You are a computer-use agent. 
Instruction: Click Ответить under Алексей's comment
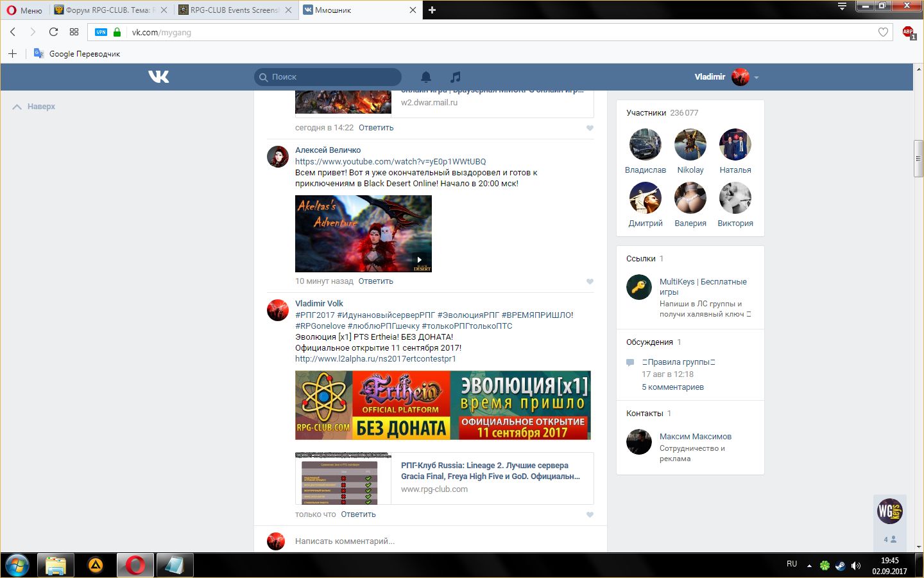(376, 281)
